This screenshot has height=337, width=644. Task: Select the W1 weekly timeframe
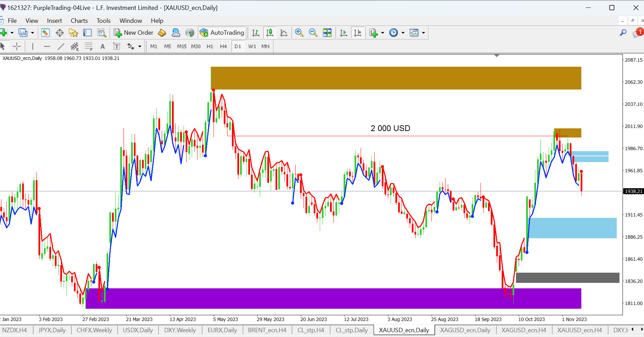click(x=252, y=46)
